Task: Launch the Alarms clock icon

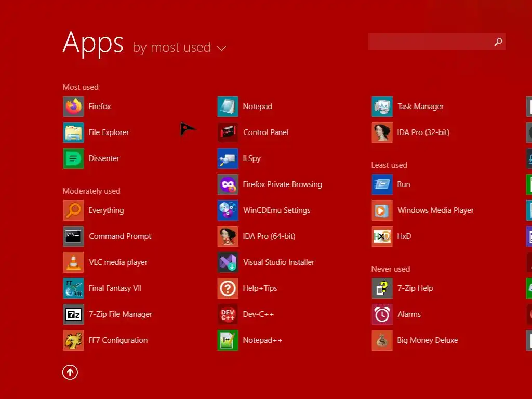Action: [x=382, y=314]
